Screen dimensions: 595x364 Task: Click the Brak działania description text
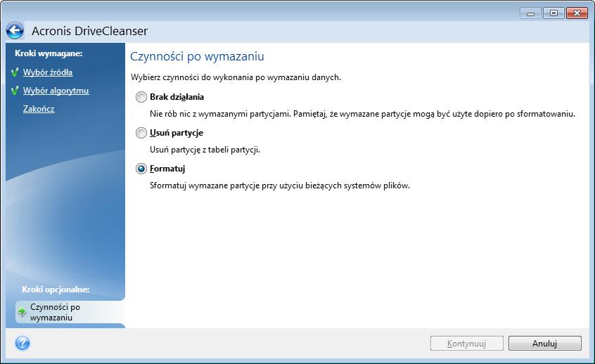(x=362, y=114)
